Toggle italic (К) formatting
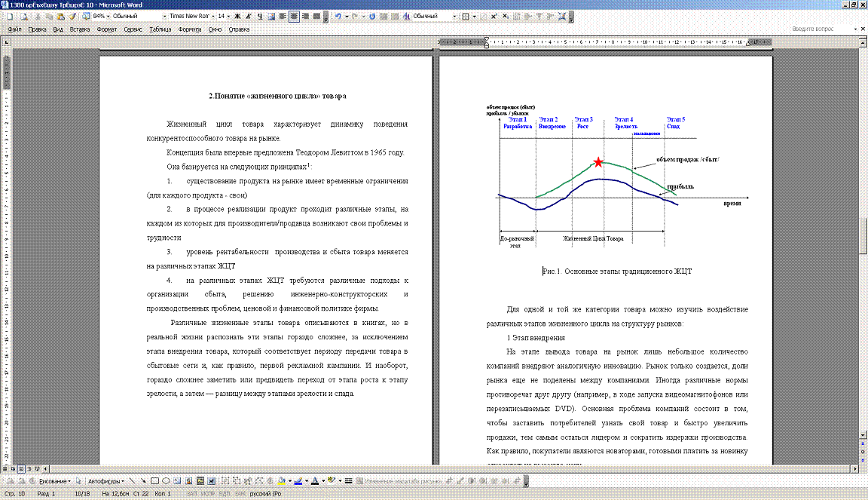868x500 pixels. click(x=249, y=16)
